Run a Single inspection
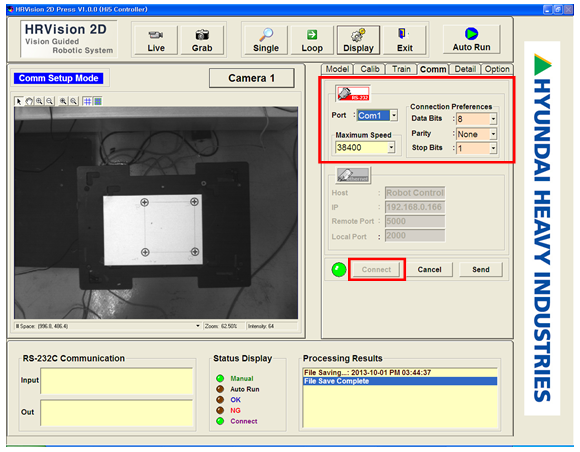Screen dimensions: 580x452 tap(266, 40)
